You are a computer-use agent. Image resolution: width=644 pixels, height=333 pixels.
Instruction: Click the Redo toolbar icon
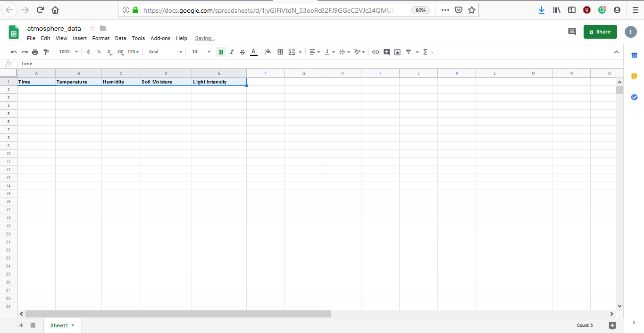point(25,52)
